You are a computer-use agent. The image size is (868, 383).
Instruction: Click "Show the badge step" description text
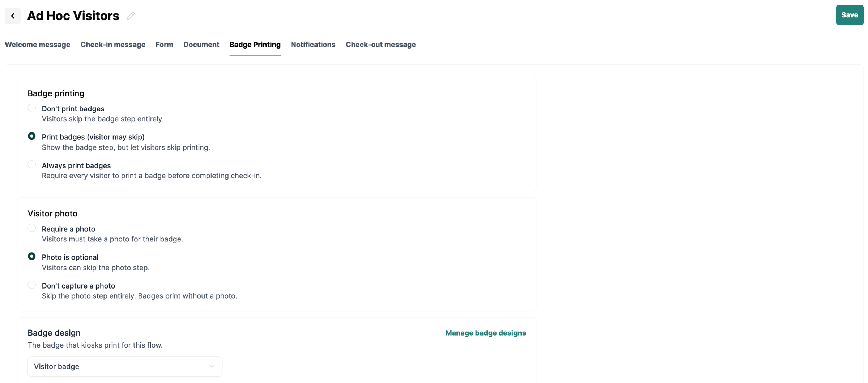(x=126, y=147)
